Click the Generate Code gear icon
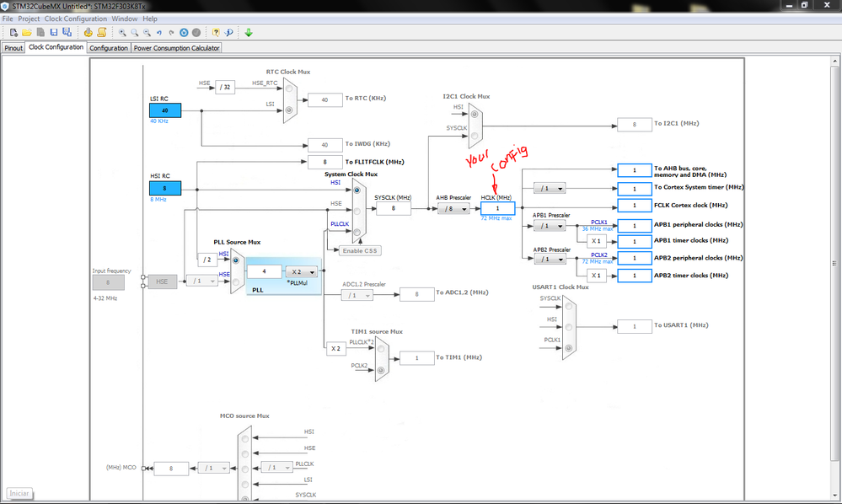The image size is (842, 504). click(x=88, y=33)
